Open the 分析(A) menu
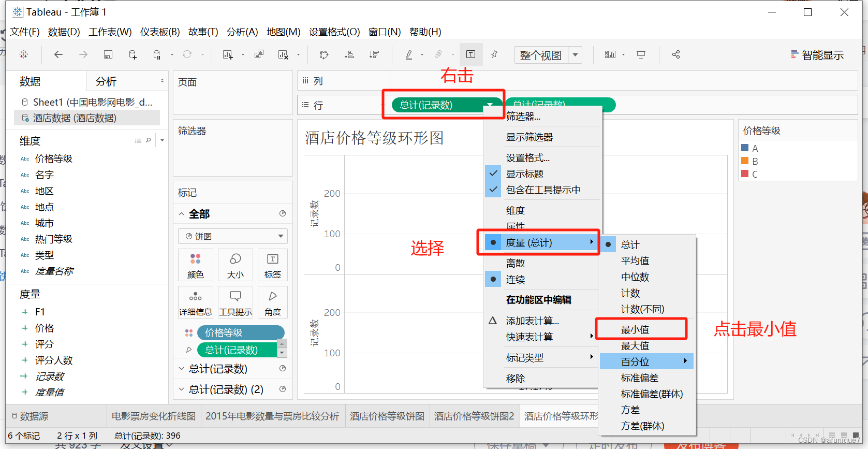 tap(242, 32)
